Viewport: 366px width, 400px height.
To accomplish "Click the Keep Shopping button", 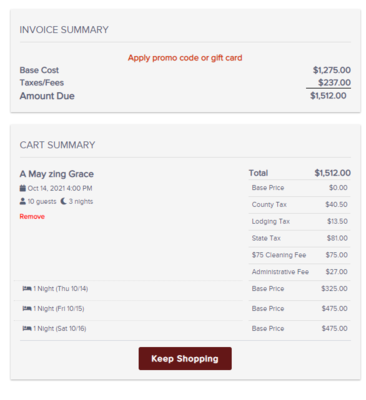I will point(185,359).
